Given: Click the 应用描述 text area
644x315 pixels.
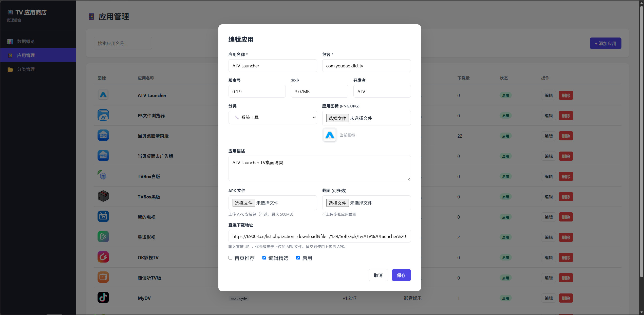Looking at the screenshot, I should click(x=319, y=168).
